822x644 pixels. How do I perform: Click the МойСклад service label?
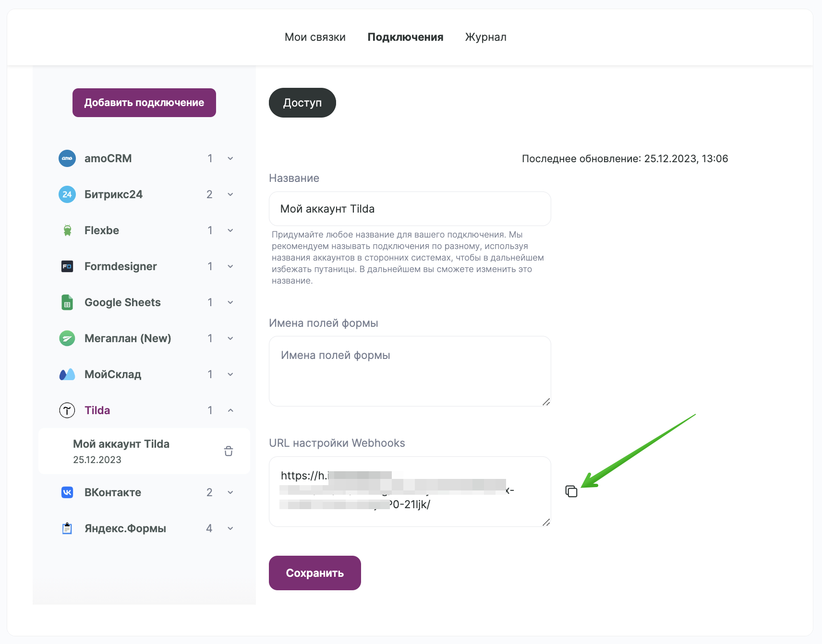pyautogui.click(x=113, y=374)
